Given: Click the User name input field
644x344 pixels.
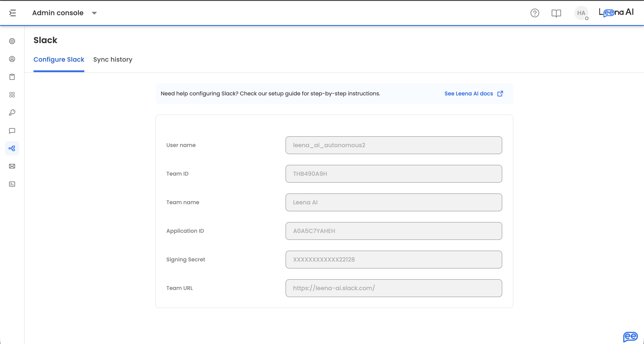Looking at the screenshot, I should (x=394, y=145).
